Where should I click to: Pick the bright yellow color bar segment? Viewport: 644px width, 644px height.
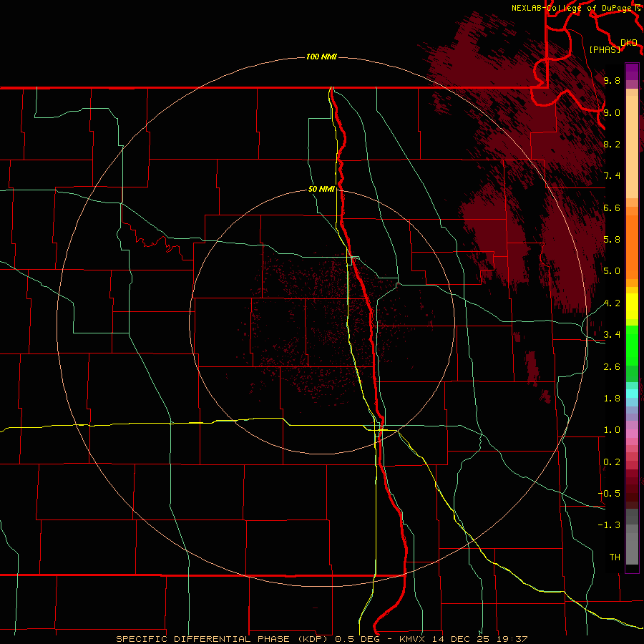pyautogui.click(x=632, y=306)
